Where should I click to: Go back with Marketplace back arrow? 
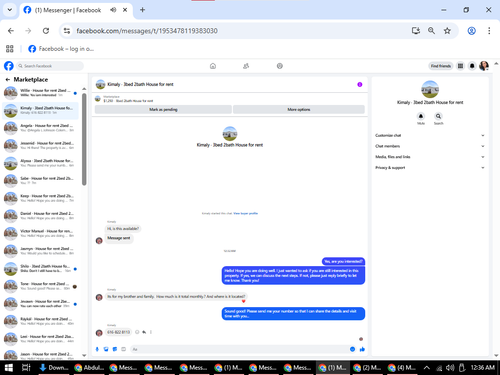pos(8,80)
